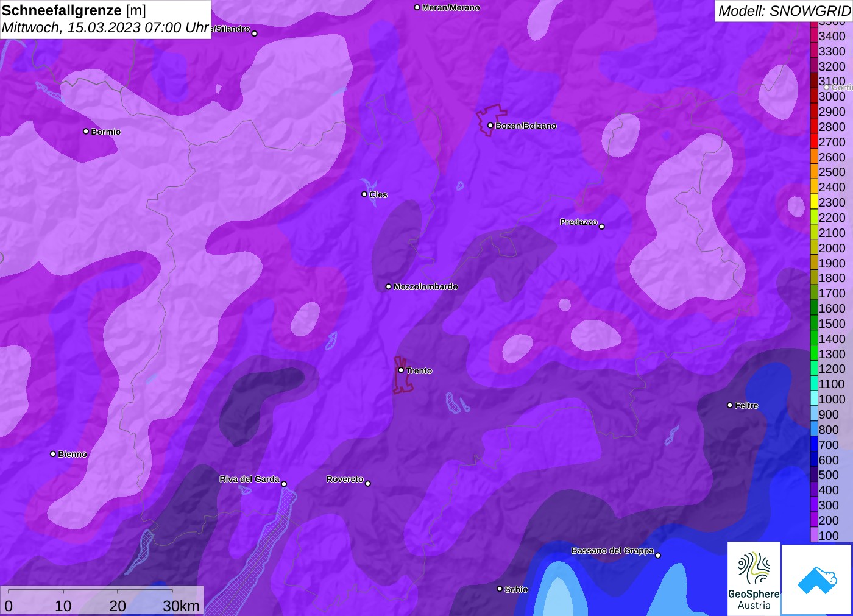Select the light purple 100 legend swatch

pos(814,536)
